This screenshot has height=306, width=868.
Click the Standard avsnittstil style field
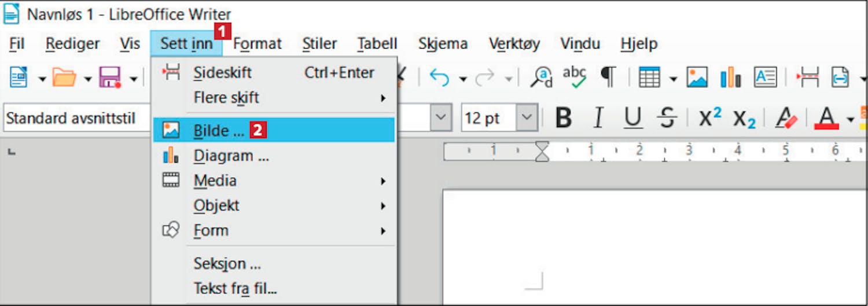pyautogui.click(x=77, y=119)
